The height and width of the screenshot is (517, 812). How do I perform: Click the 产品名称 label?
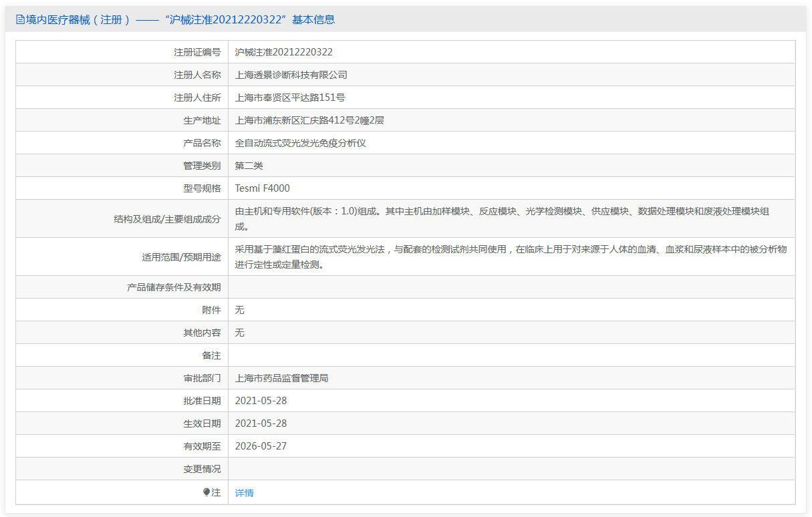(202, 143)
